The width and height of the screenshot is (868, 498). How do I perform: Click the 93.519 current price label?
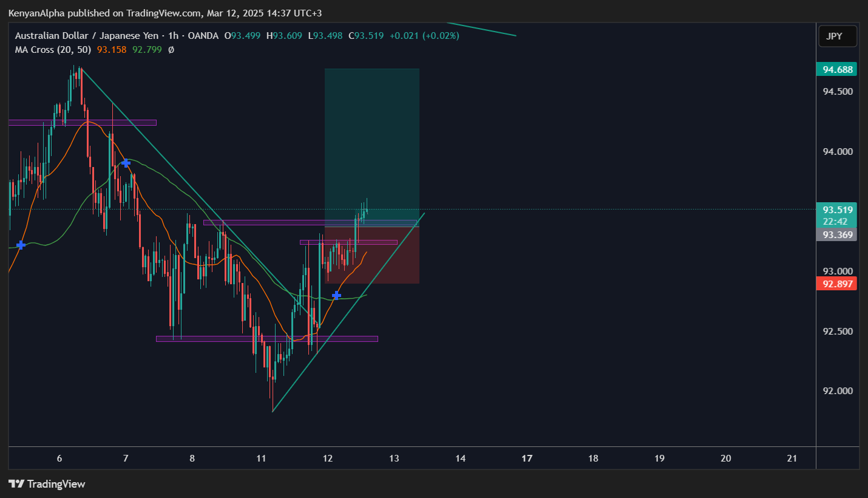point(837,210)
